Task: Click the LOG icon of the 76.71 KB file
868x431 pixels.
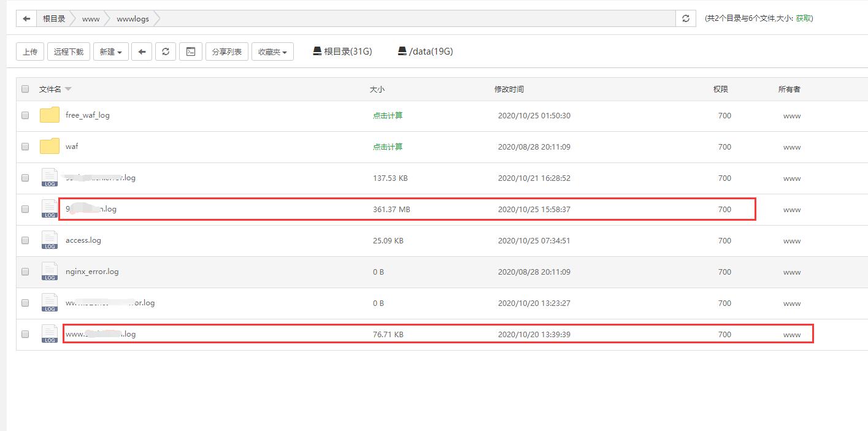Action: tap(50, 334)
